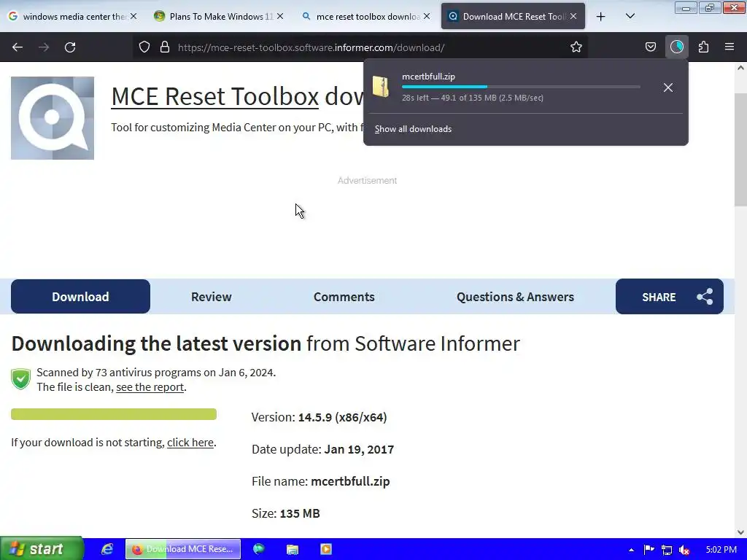Click the URL address bar
747x560 pixels.
pos(360,47)
